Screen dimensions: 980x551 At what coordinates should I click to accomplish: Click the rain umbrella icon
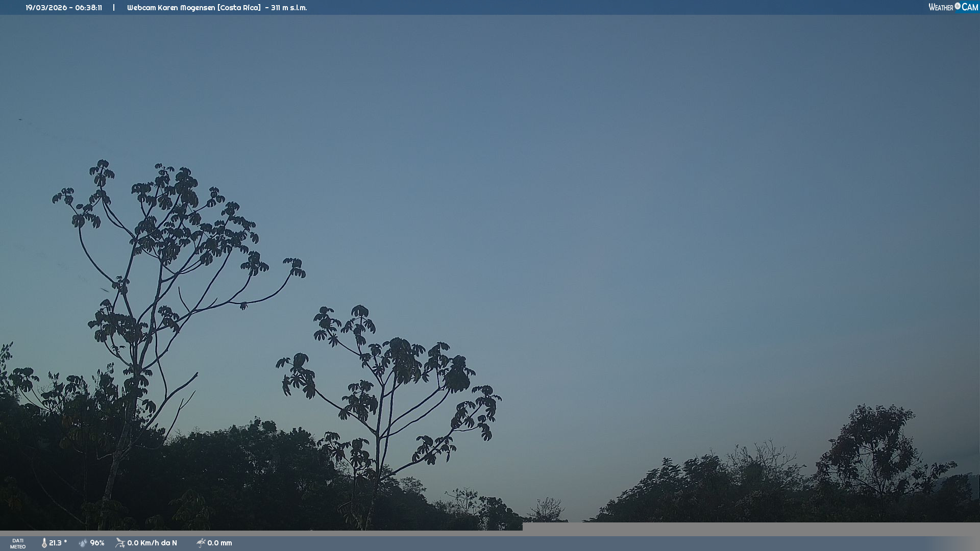point(201,543)
